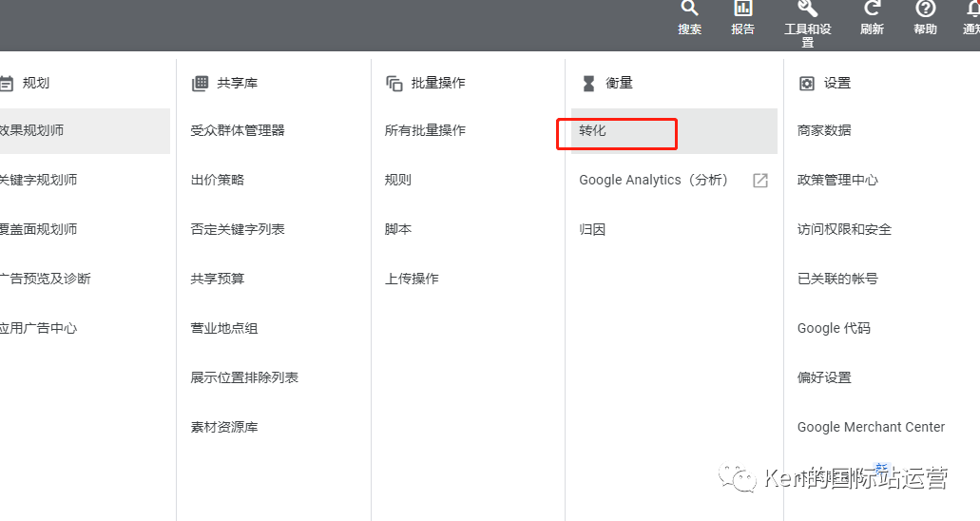The height and width of the screenshot is (521, 980).
Task: Click the 衡量 hourglass icon
Action: click(588, 84)
